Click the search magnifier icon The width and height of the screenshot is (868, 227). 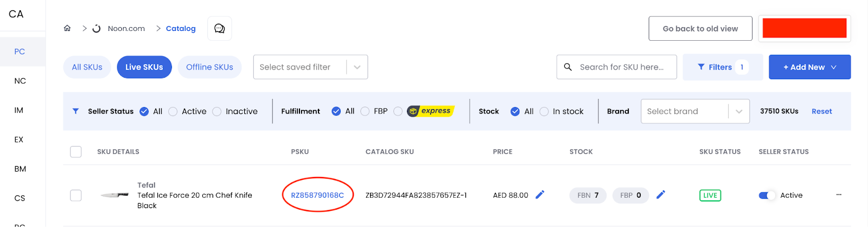tap(568, 67)
